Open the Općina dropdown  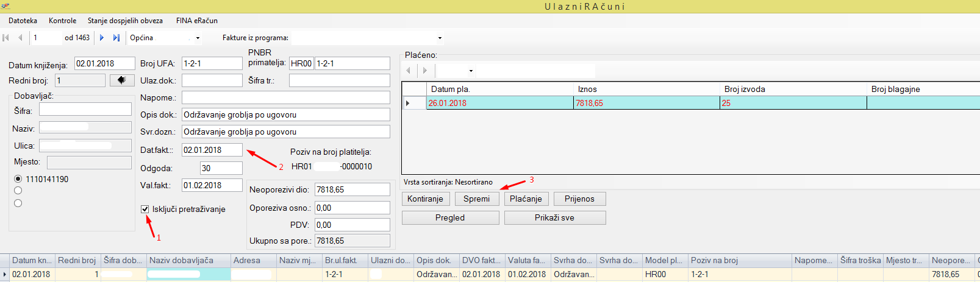[198, 38]
